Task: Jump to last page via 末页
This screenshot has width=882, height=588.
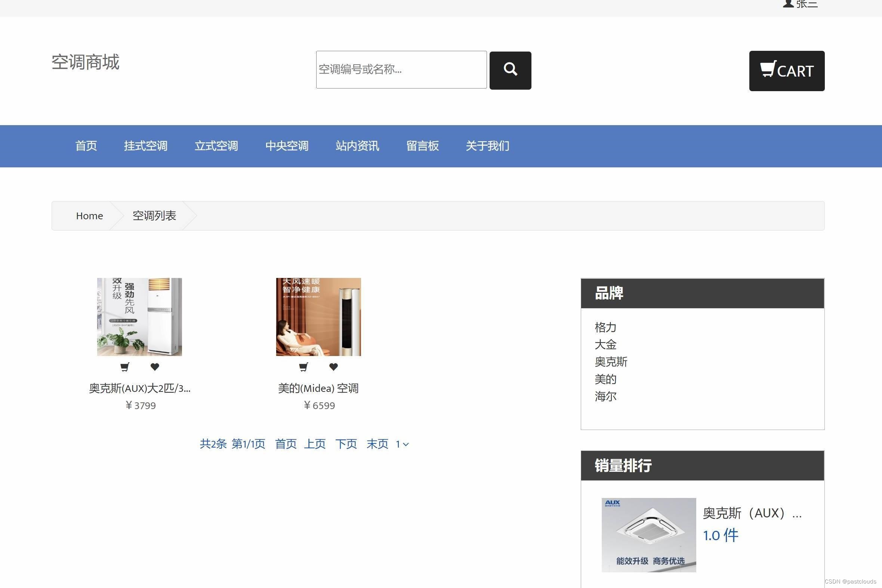Action: 377,444
